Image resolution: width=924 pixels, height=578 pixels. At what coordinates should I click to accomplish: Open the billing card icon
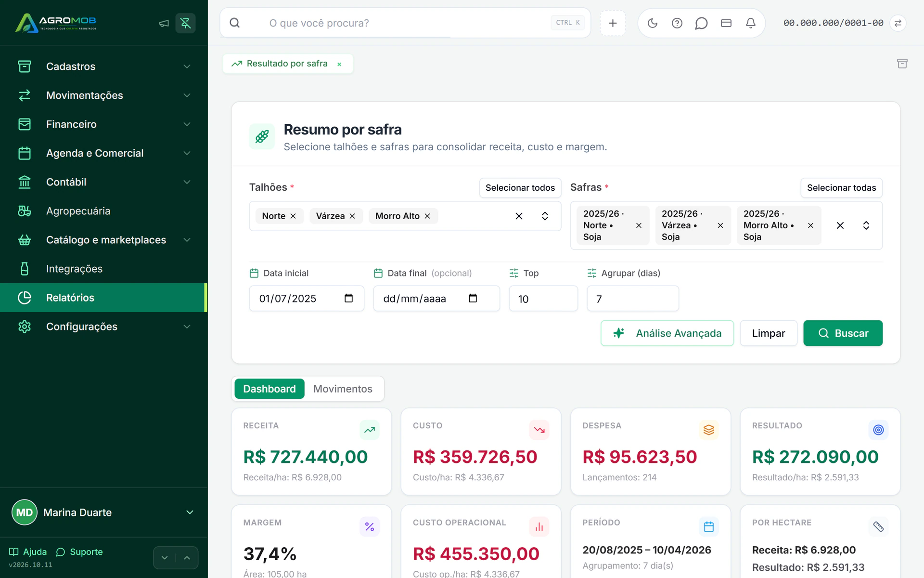726,23
